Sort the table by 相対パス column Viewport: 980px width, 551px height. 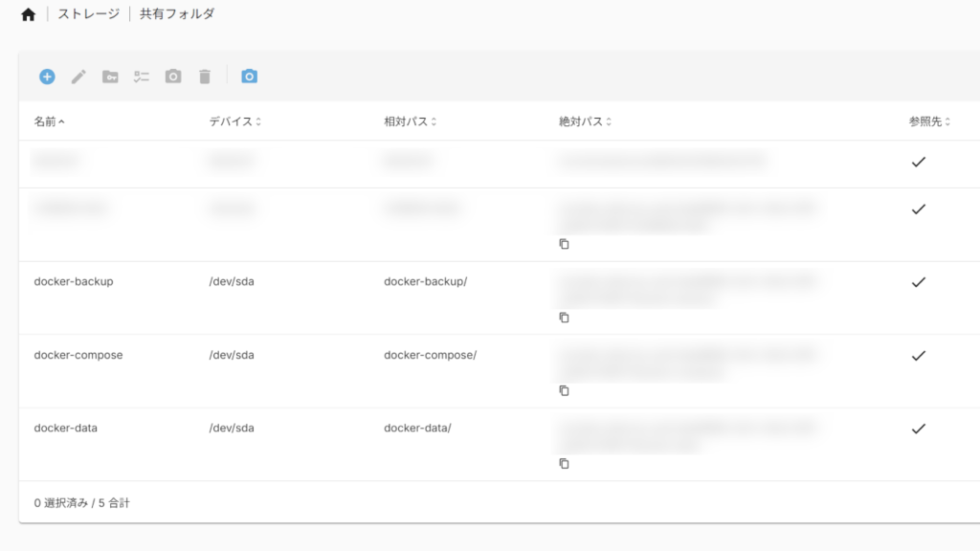(x=410, y=122)
